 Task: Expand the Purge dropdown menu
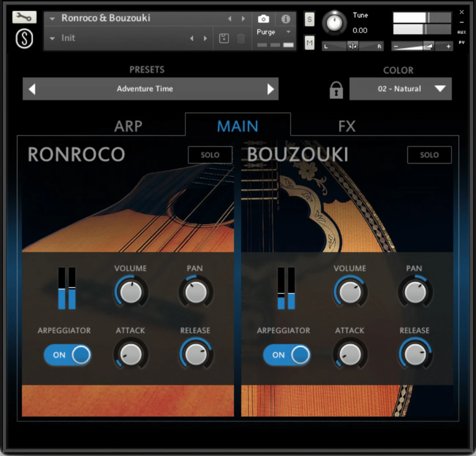coord(273,32)
